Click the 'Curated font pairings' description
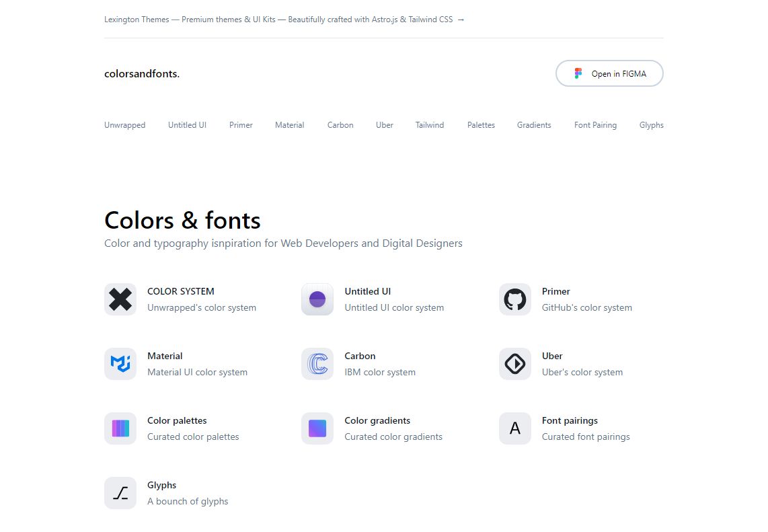768x532 pixels. (x=586, y=437)
